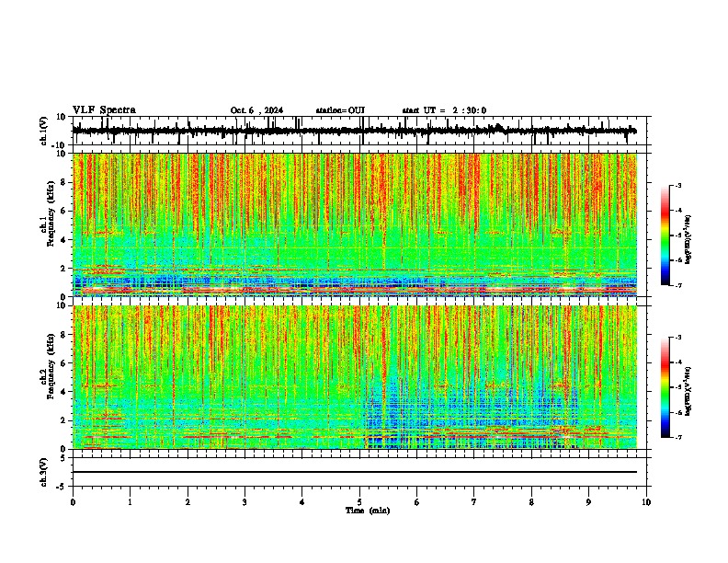Viewport: 728px width, 563px height.
Task: Click the 'station=OUJ' header label
Action: [x=340, y=110]
